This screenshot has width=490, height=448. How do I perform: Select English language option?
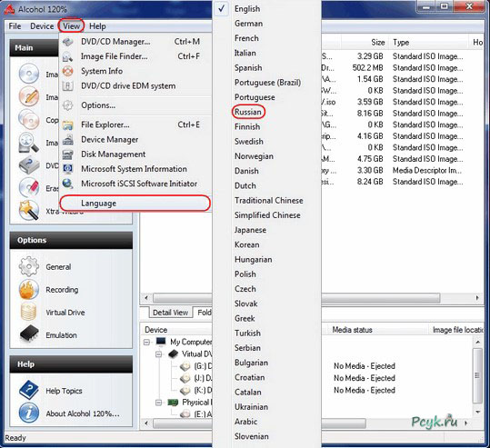click(247, 9)
